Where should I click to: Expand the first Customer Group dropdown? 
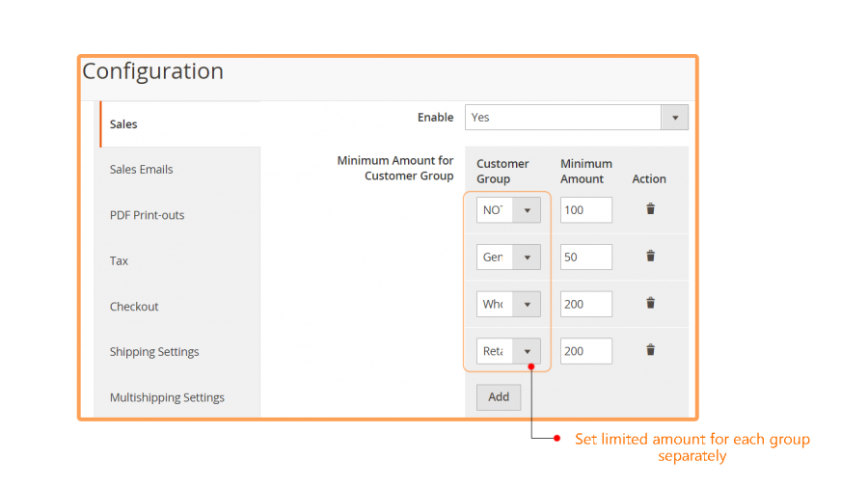(508, 210)
